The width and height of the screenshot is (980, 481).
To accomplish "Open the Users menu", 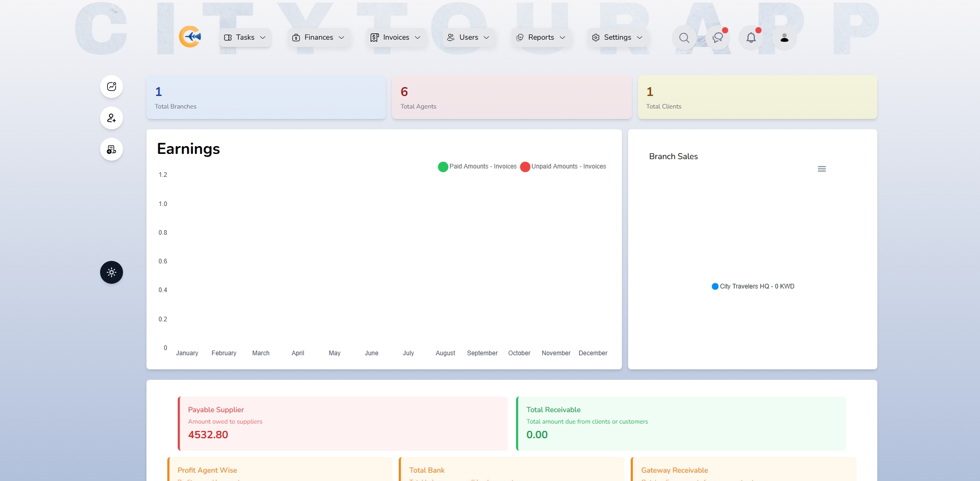I will click(469, 38).
